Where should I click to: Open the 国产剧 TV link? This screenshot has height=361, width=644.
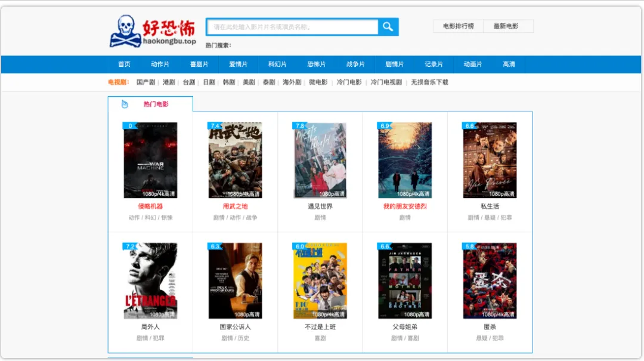(146, 82)
